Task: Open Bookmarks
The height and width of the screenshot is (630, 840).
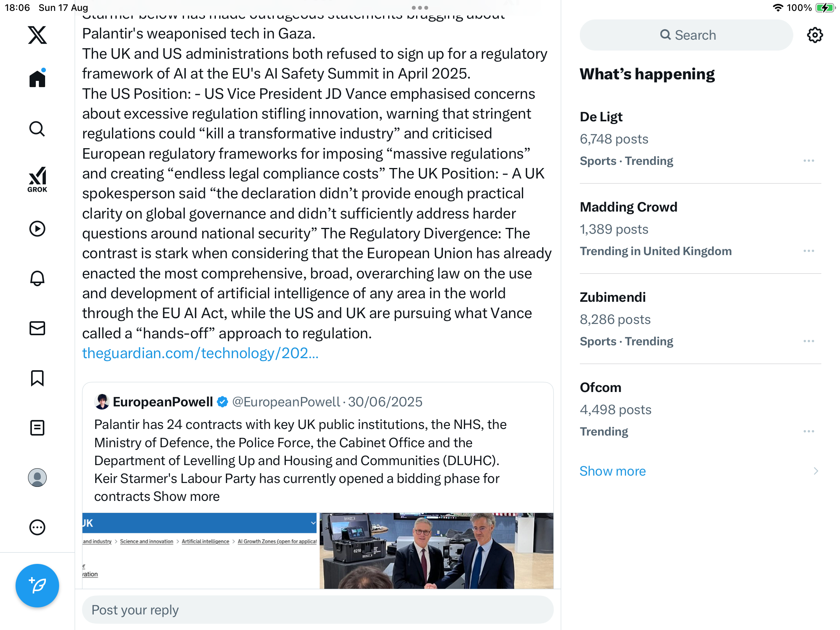Action: (37, 378)
